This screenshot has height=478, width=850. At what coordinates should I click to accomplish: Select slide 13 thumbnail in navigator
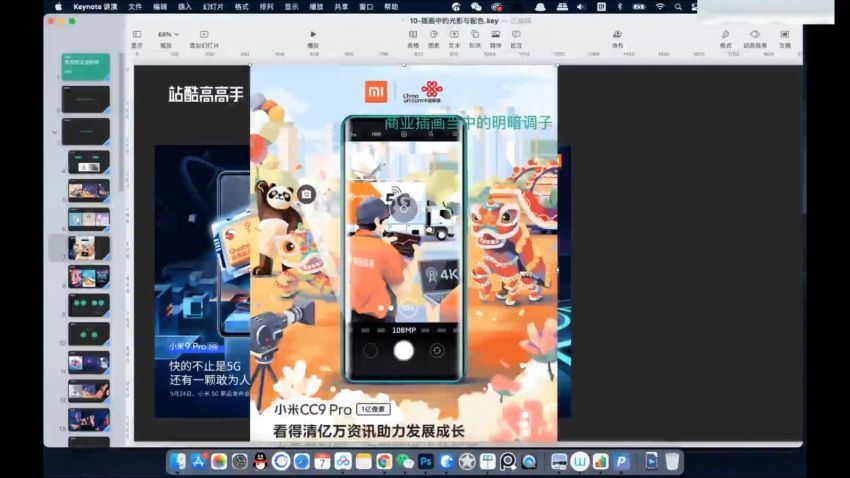point(89,419)
